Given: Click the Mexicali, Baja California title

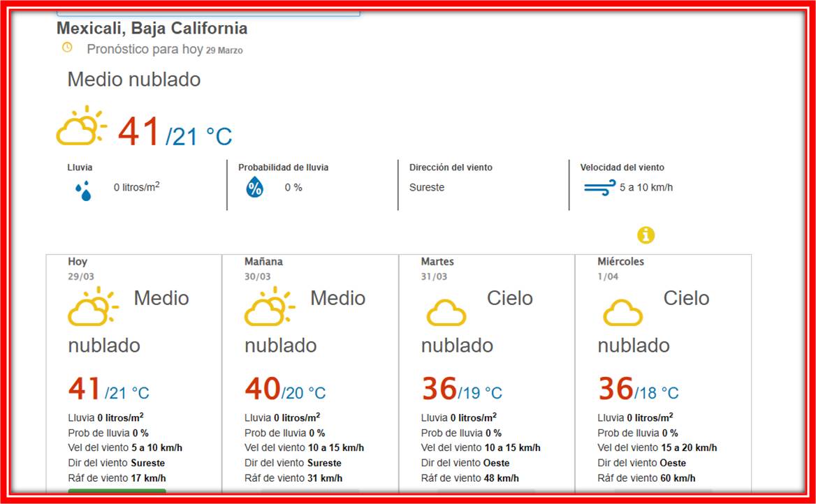Looking at the screenshot, I should [x=152, y=29].
